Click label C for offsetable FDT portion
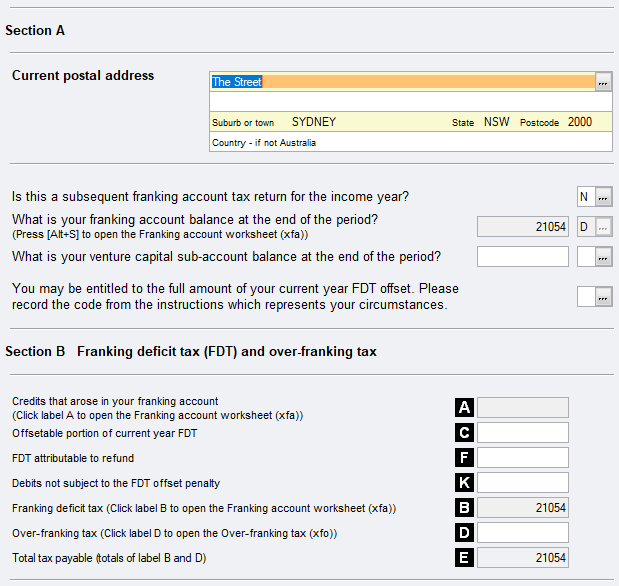Screen dimensions: 619x586 [464, 432]
